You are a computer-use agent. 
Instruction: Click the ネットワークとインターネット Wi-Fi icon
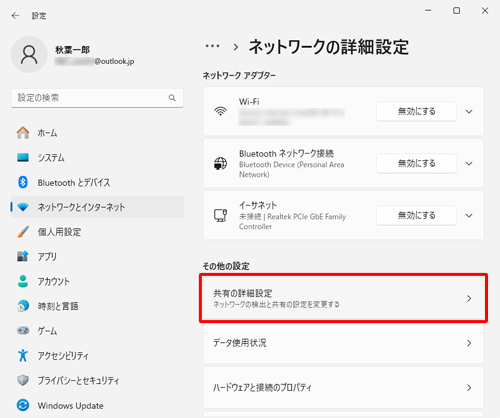click(23, 207)
